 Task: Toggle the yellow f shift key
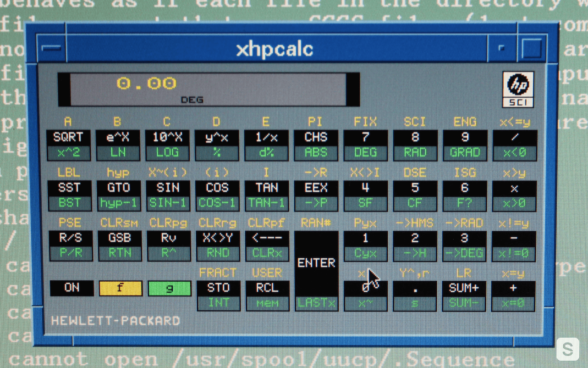click(121, 288)
